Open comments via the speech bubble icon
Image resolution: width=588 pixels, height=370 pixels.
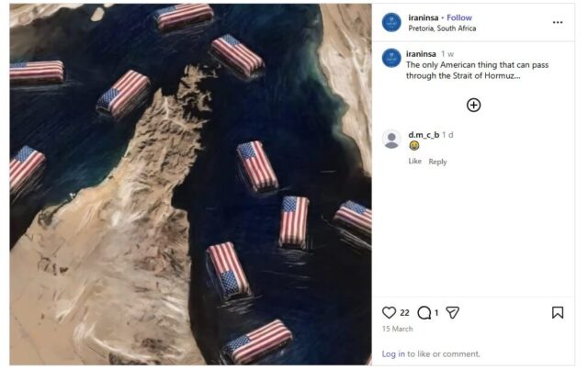click(x=424, y=313)
